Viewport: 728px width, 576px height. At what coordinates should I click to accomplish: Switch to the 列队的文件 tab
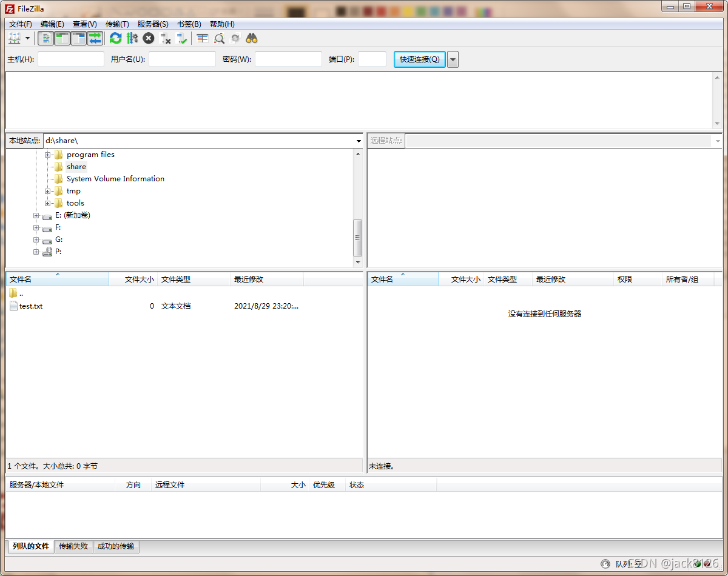click(31, 546)
